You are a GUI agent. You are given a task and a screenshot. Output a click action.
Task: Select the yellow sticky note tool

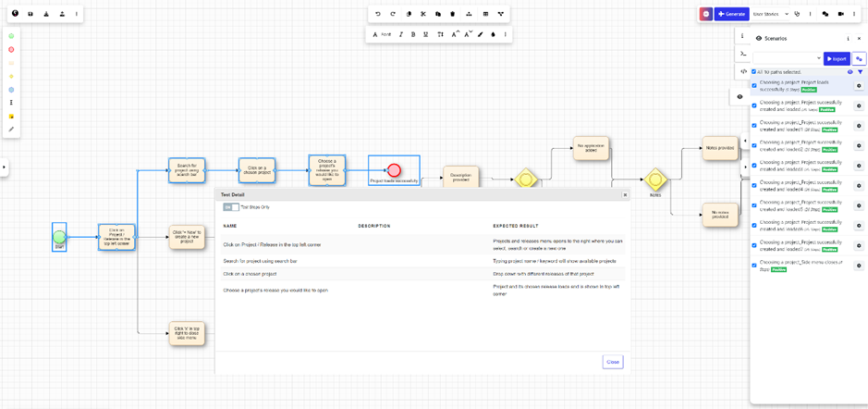pos(11,117)
